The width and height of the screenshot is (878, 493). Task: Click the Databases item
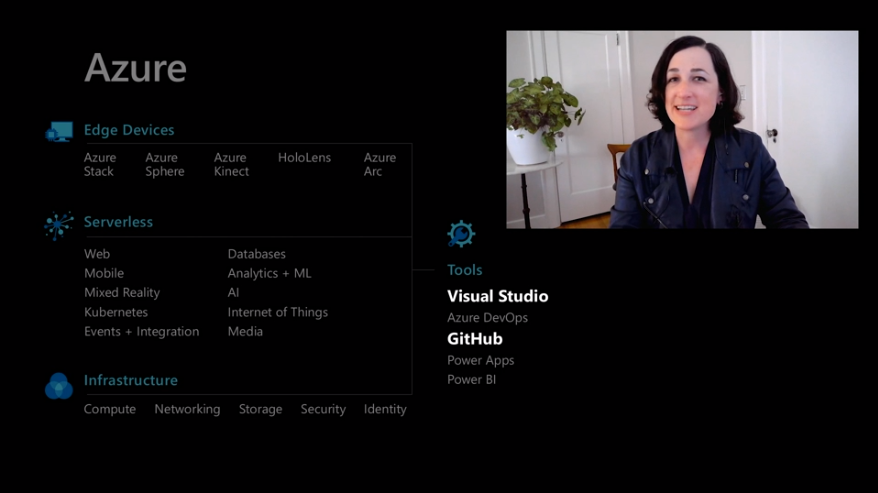pyautogui.click(x=256, y=254)
